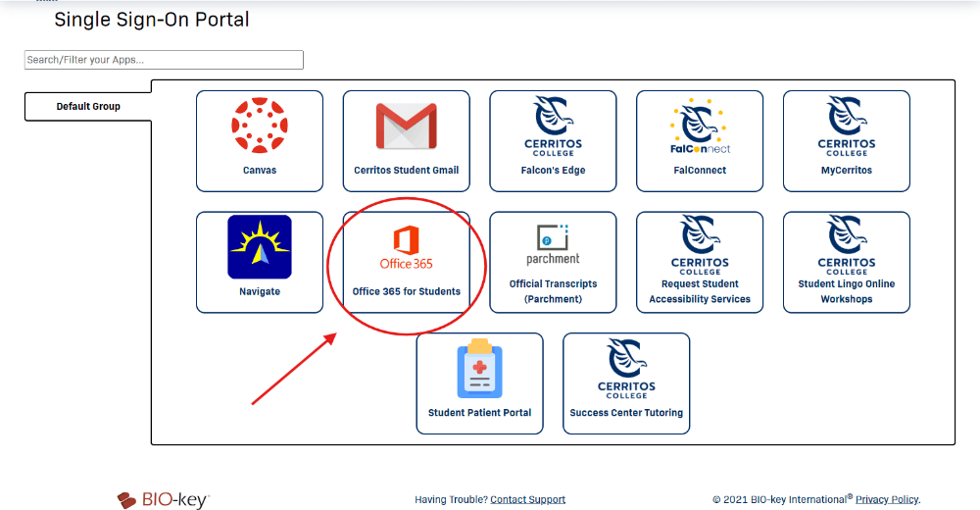Click Student Lingo Online Workshops label
Screen dimensions: 980x510
[847, 291]
